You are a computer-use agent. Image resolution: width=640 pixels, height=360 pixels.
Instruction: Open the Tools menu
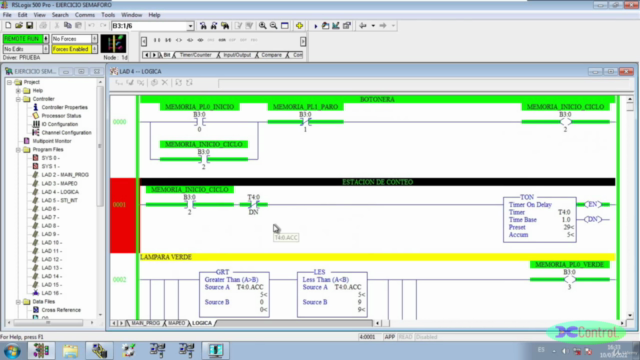pos(108,15)
